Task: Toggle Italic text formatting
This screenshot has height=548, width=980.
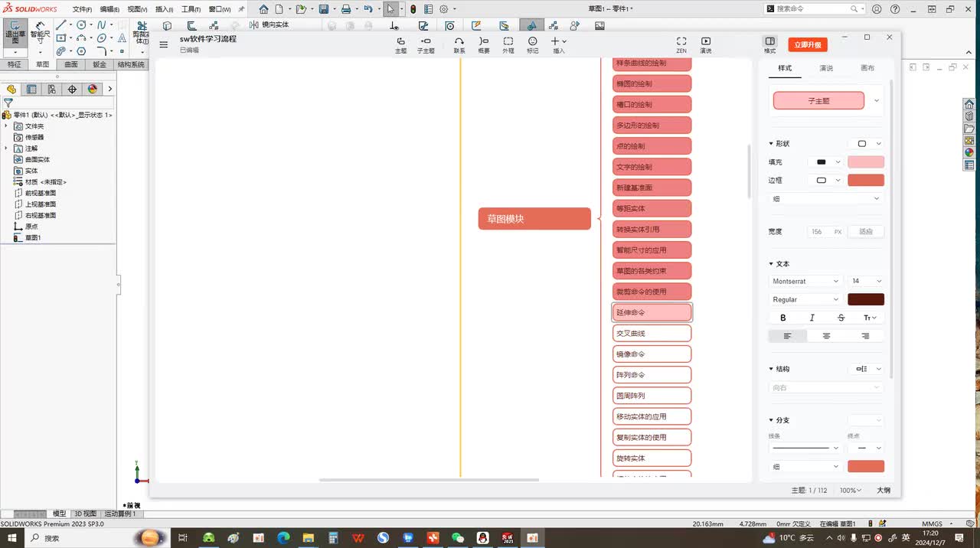Action: coord(812,318)
